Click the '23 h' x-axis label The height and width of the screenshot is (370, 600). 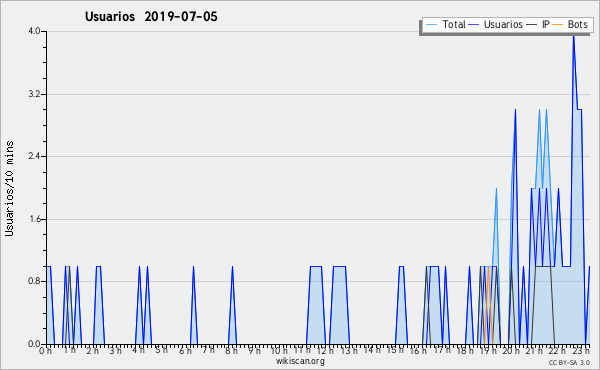[581, 350]
